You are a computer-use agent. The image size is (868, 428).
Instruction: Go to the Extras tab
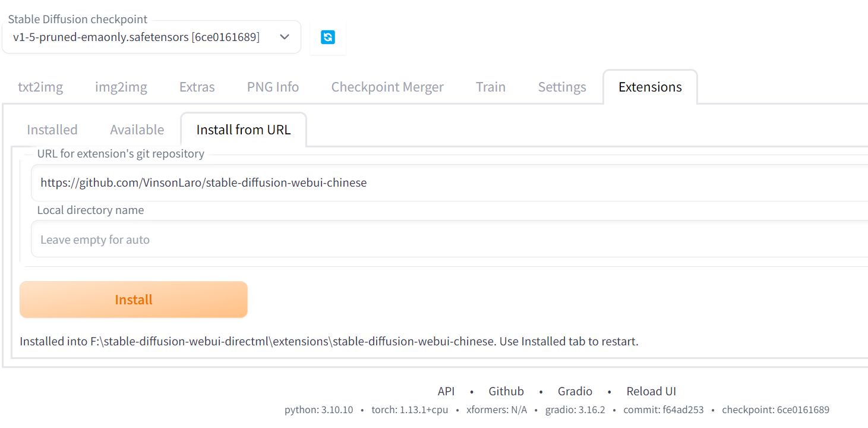pos(197,87)
